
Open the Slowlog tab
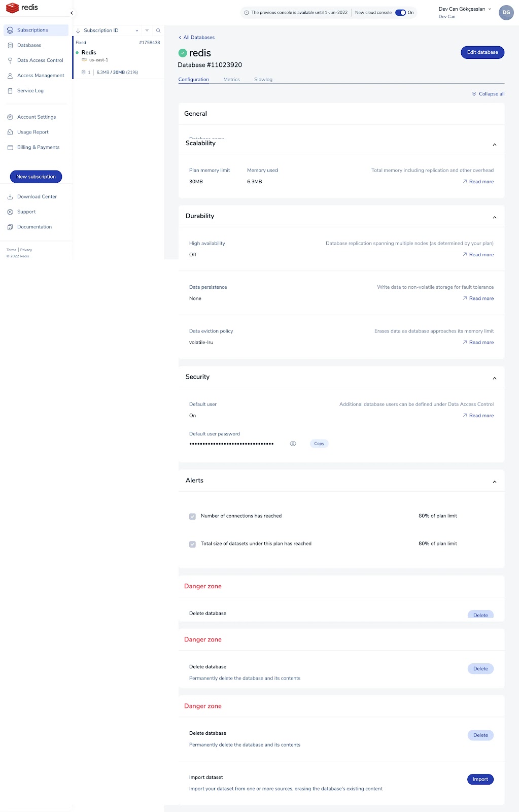coord(263,80)
